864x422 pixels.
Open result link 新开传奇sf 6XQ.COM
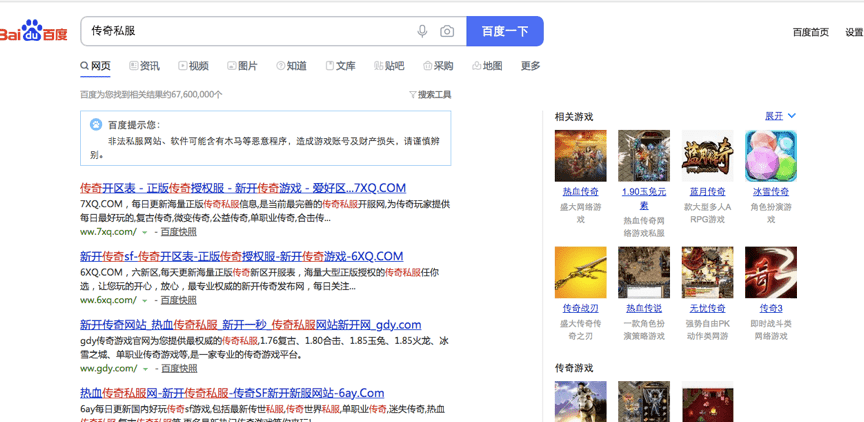[x=241, y=256]
